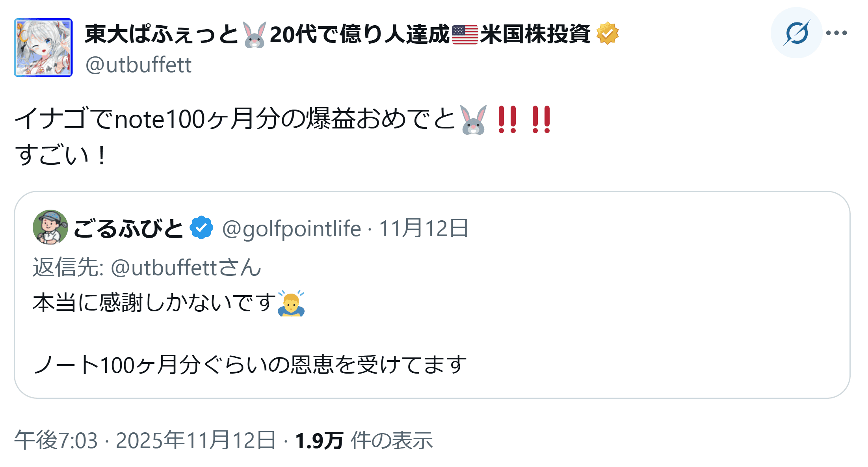
Task: Open the three-dot more options menu
Action: [x=836, y=33]
